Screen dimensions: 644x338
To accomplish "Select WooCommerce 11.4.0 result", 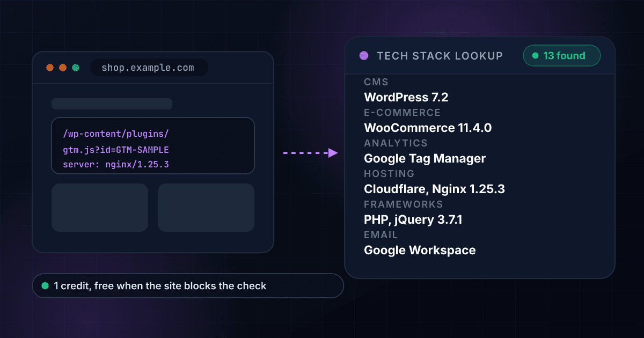I will click(428, 128).
